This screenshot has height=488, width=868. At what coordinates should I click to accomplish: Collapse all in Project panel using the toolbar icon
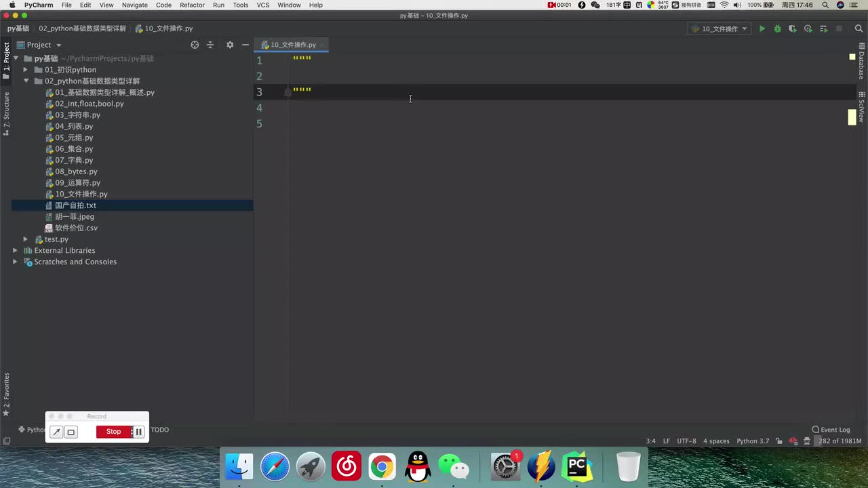tap(210, 45)
